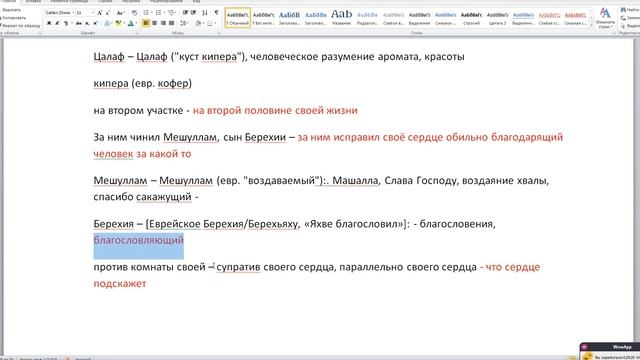
Task: Expand the borders dropdown arrow
Action: 216,23
